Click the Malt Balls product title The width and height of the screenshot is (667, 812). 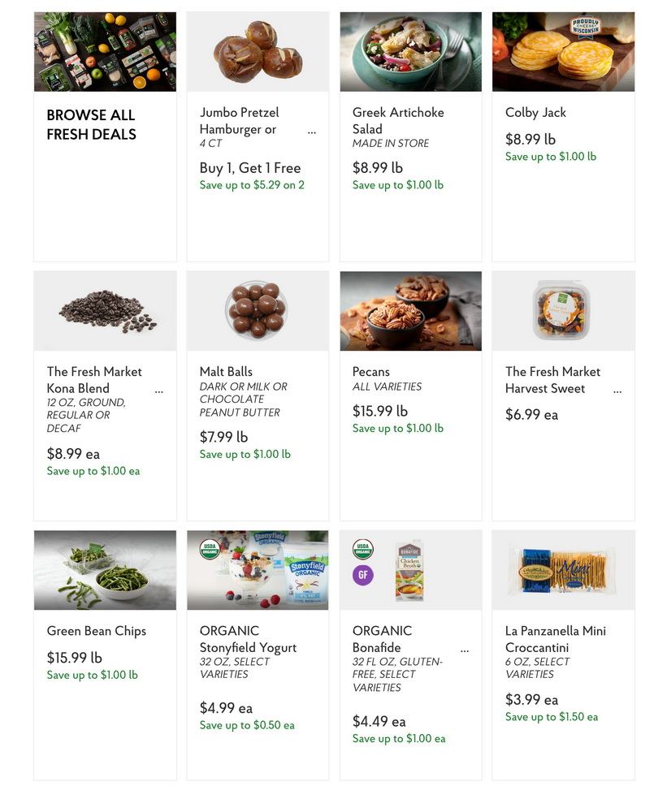click(x=226, y=371)
